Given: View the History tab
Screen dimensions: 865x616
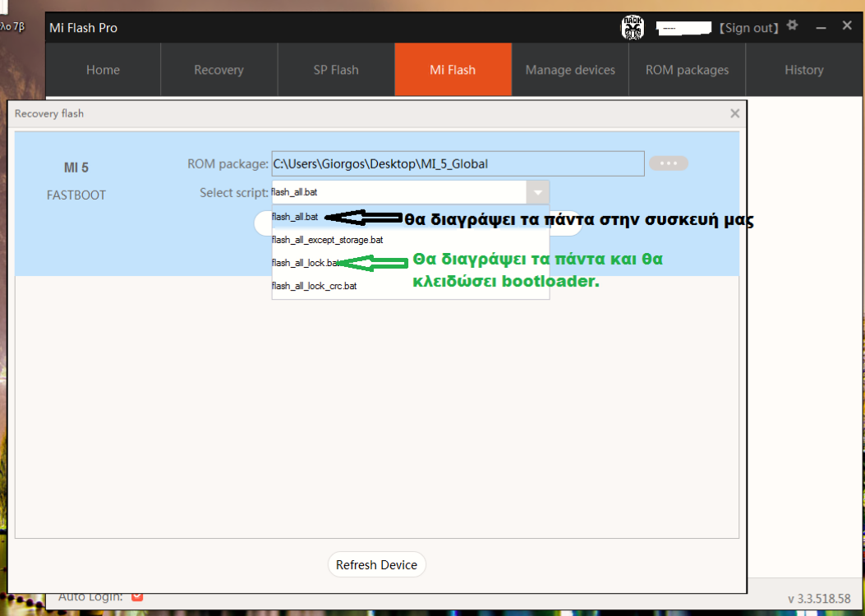Looking at the screenshot, I should click(803, 70).
